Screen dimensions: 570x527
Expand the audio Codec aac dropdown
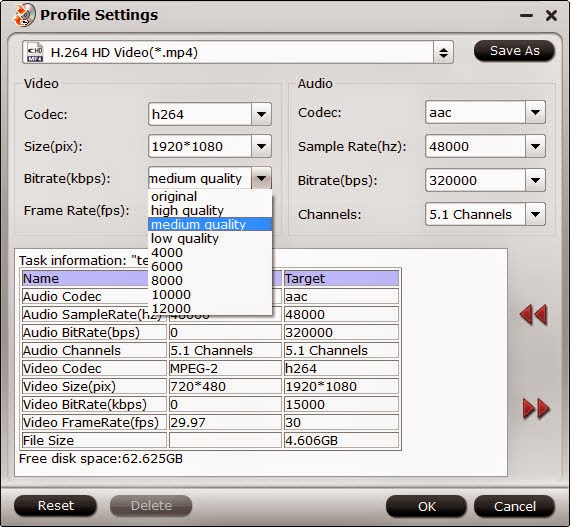coord(535,112)
